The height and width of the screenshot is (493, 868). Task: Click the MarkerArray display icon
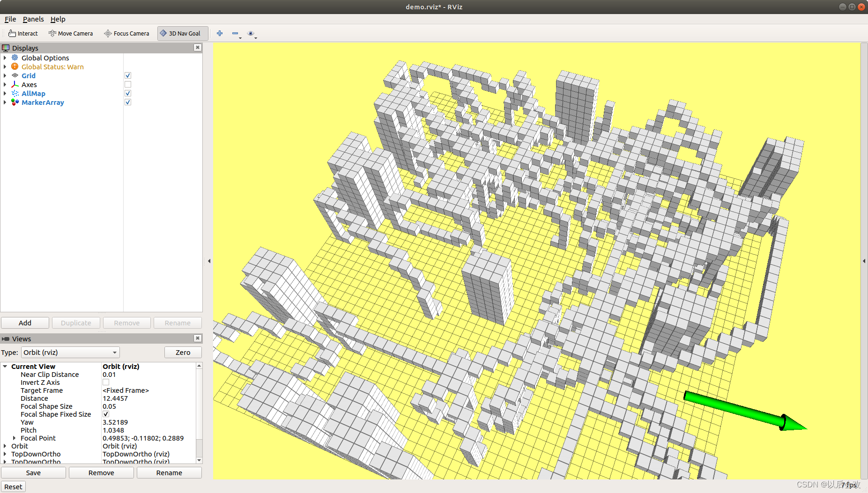15,102
